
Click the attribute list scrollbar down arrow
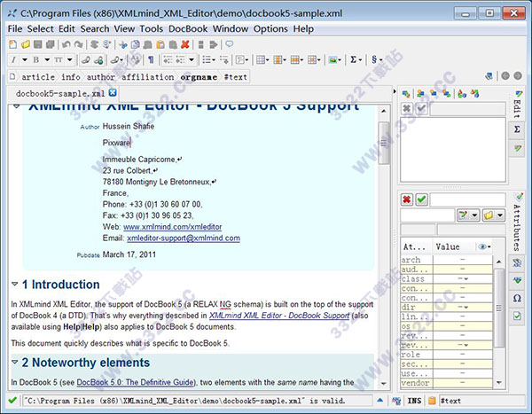pos(498,383)
